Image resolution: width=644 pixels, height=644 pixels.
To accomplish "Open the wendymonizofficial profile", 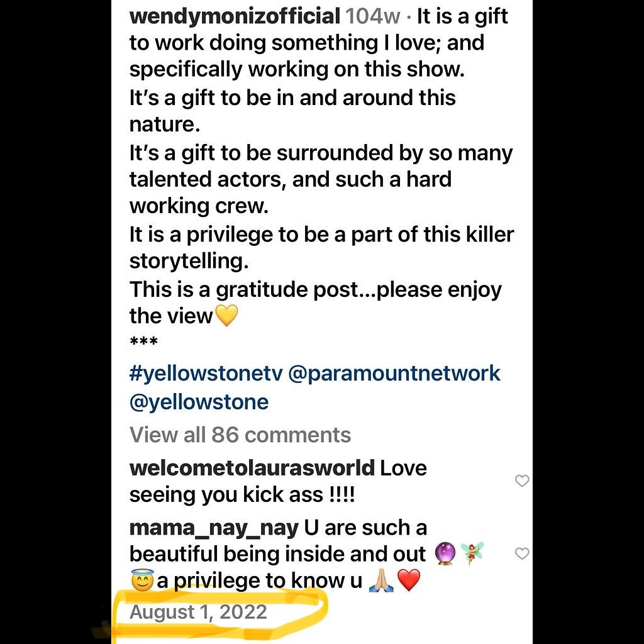I will pyautogui.click(x=235, y=16).
